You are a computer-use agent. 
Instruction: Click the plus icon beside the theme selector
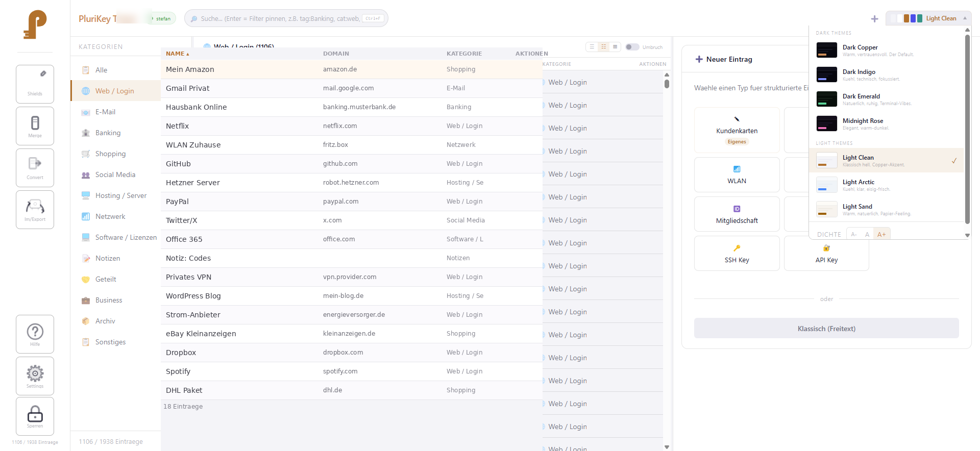(874, 19)
